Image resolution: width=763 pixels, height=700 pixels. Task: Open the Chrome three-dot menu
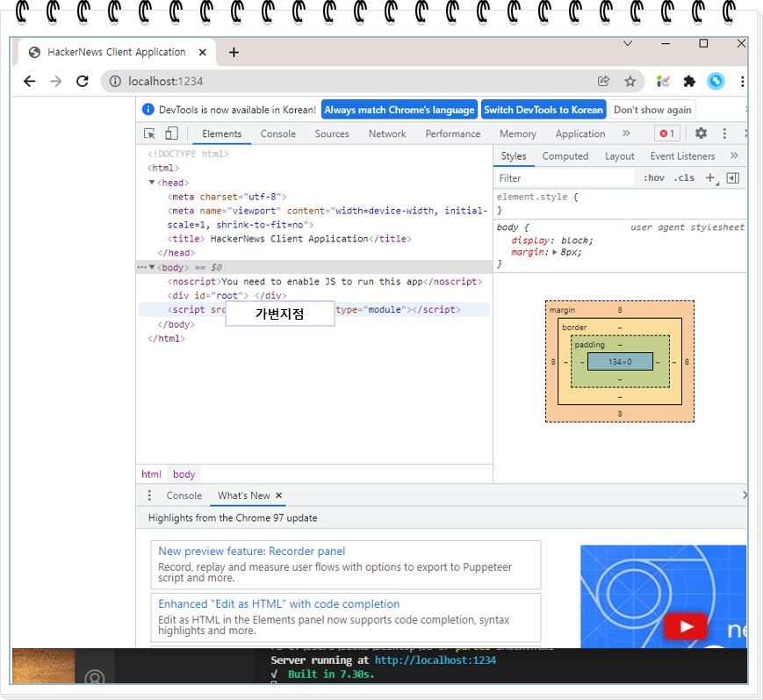coord(742,82)
